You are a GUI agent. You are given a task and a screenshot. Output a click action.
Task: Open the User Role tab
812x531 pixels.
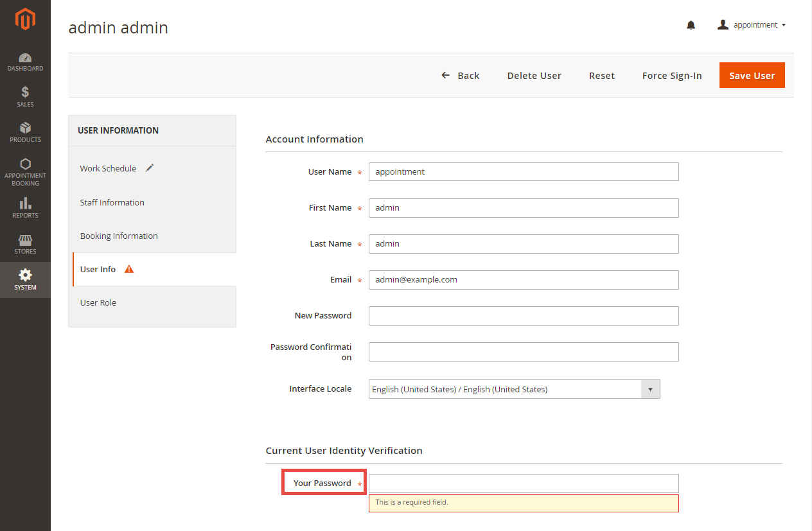[98, 302]
